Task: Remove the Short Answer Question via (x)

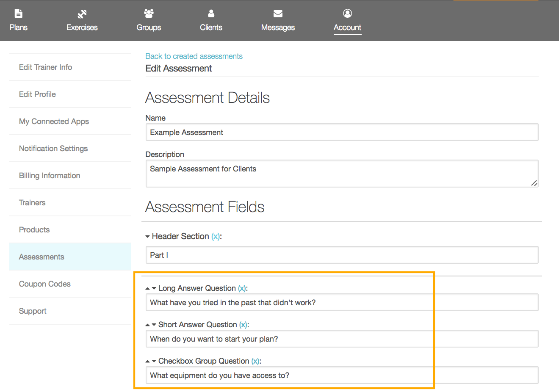Action: point(244,325)
